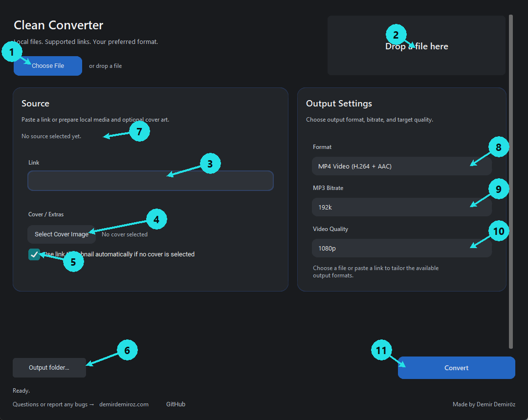
Task: Click the 'Choose a file or paste a link' hint text
Action: 375,272
